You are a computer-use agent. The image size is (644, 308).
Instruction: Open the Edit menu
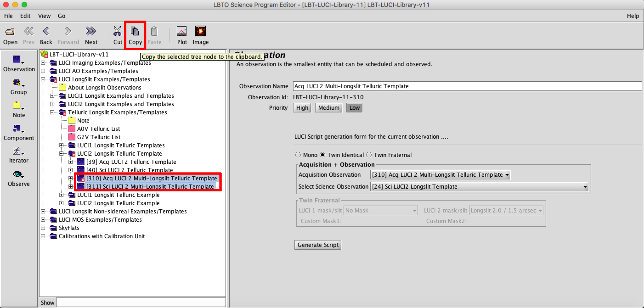[x=25, y=16]
